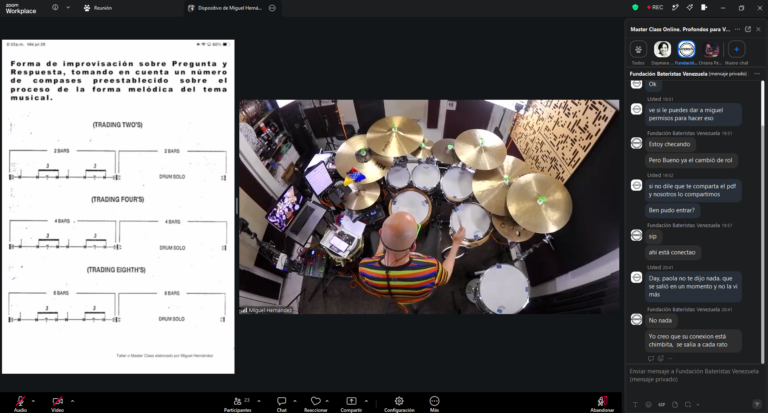This screenshot has width=768, height=413.
Task: Click the chat panel vertical scrollbar
Action: click(x=762, y=221)
